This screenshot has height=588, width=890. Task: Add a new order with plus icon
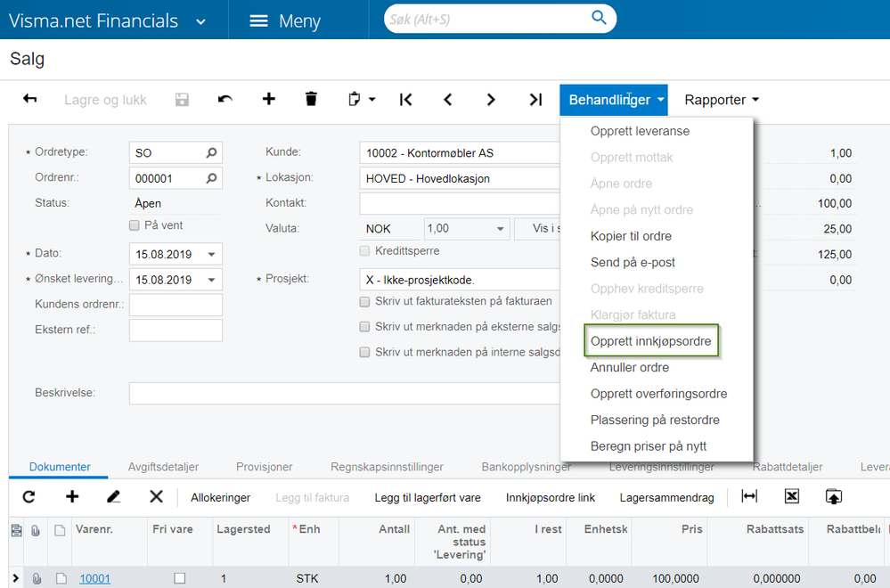(268, 99)
